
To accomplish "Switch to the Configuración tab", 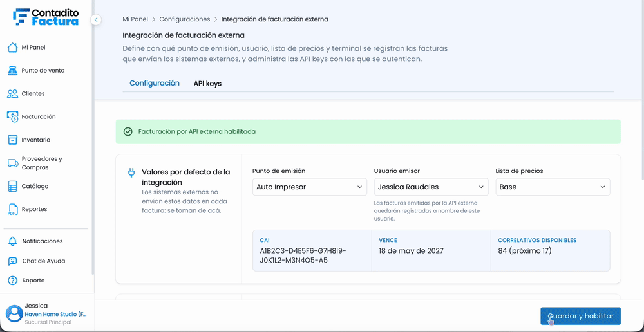I will click(x=155, y=83).
